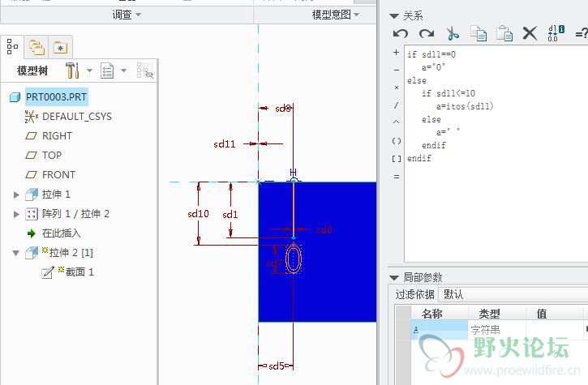Insert parentheses in relations

pos(397,141)
